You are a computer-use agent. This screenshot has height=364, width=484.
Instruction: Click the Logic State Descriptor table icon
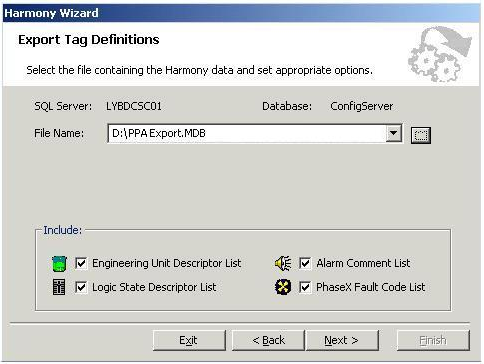[59, 287]
